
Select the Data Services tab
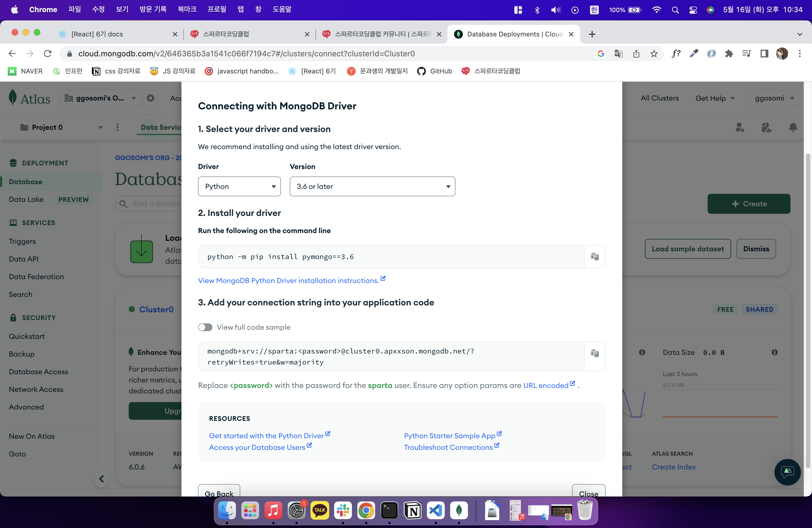coord(161,127)
